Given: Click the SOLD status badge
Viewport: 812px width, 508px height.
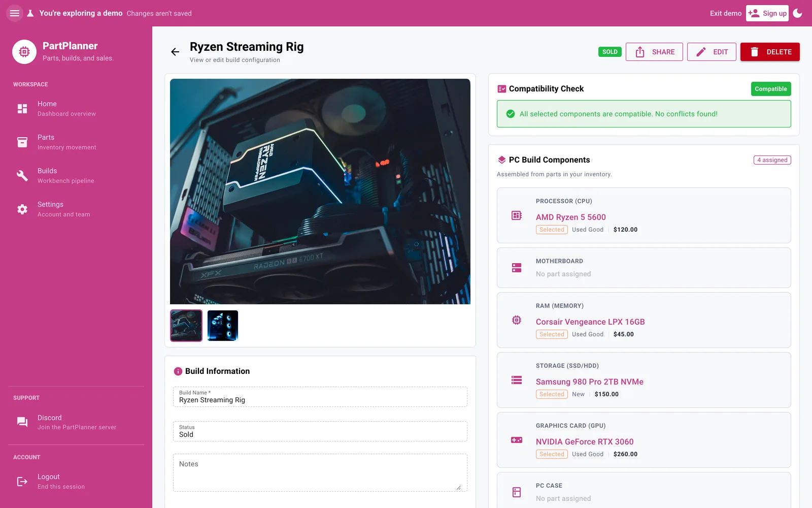Looking at the screenshot, I should click(x=610, y=52).
